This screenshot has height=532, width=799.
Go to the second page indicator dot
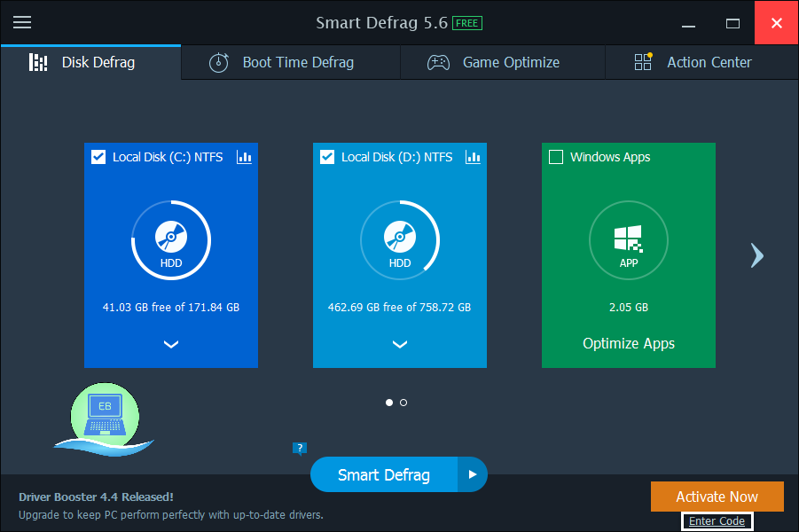(403, 403)
